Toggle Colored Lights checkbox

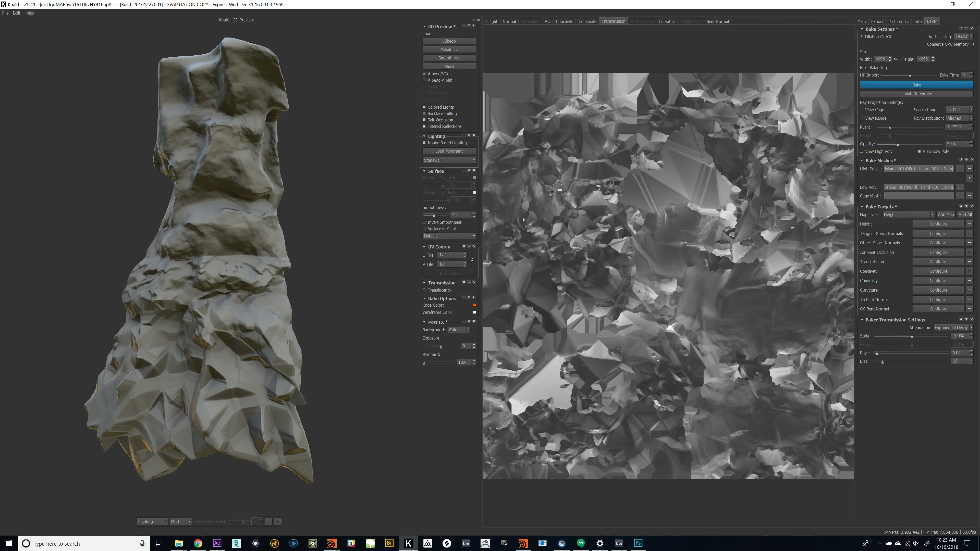coord(424,107)
